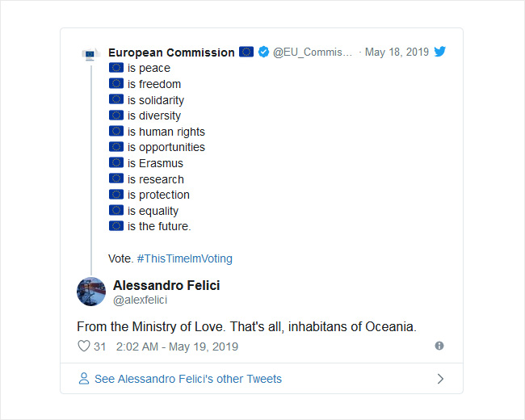Click the @alexfelici handle

[x=140, y=300]
